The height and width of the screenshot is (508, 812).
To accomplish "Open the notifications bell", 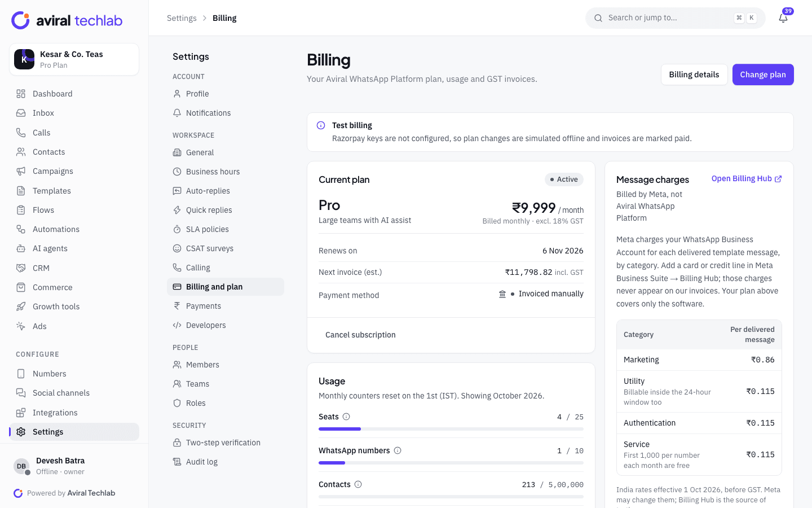I will (x=783, y=18).
